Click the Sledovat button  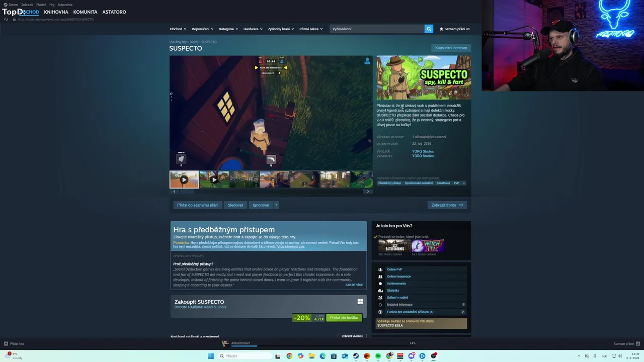pos(235,205)
